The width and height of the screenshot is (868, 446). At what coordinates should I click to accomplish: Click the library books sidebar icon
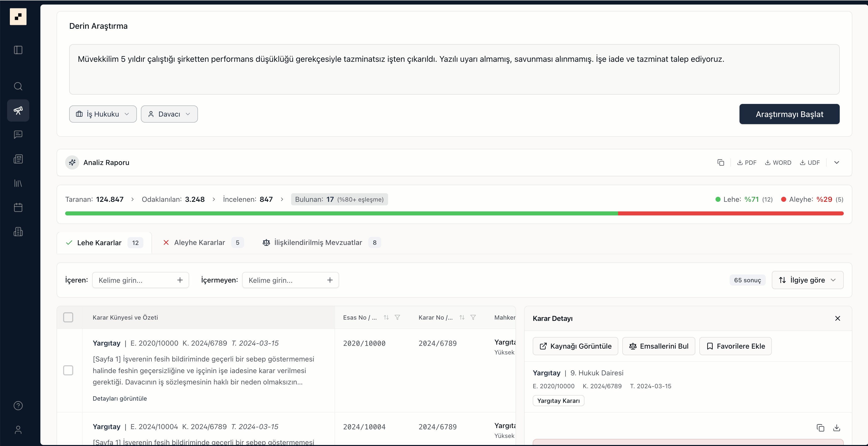click(18, 183)
